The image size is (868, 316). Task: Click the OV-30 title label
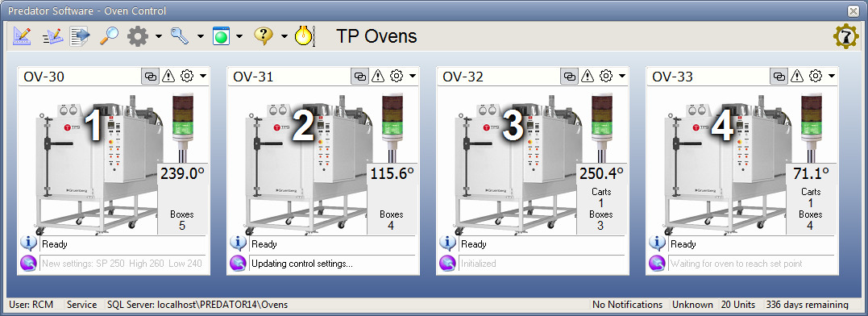coord(44,77)
